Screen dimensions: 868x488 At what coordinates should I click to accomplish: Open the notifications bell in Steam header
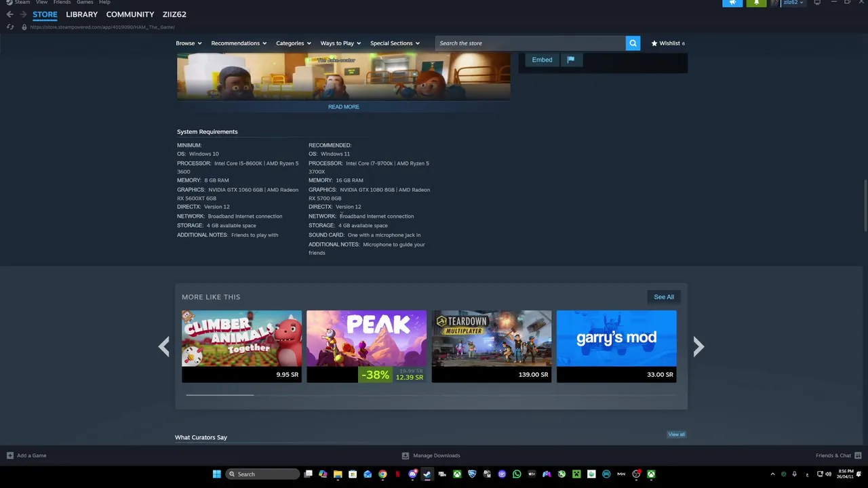[x=756, y=3]
